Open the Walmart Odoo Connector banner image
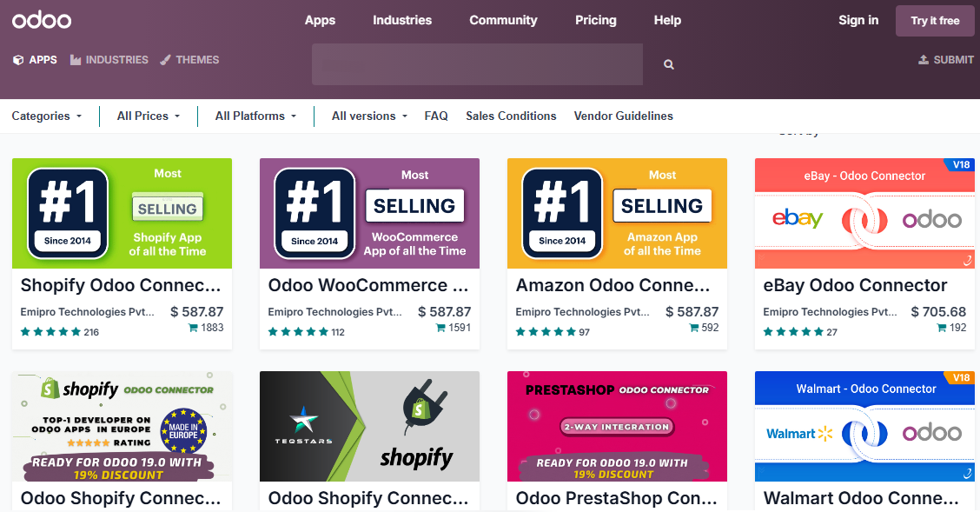 [864, 426]
